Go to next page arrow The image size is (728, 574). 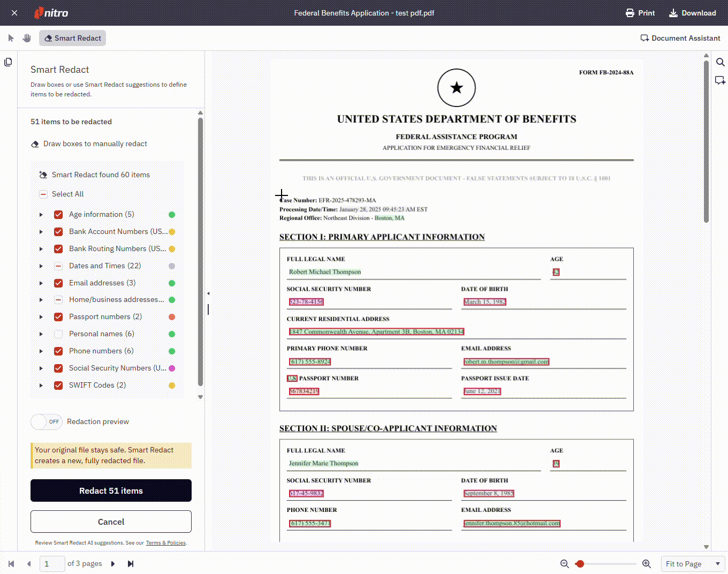(x=113, y=564)
